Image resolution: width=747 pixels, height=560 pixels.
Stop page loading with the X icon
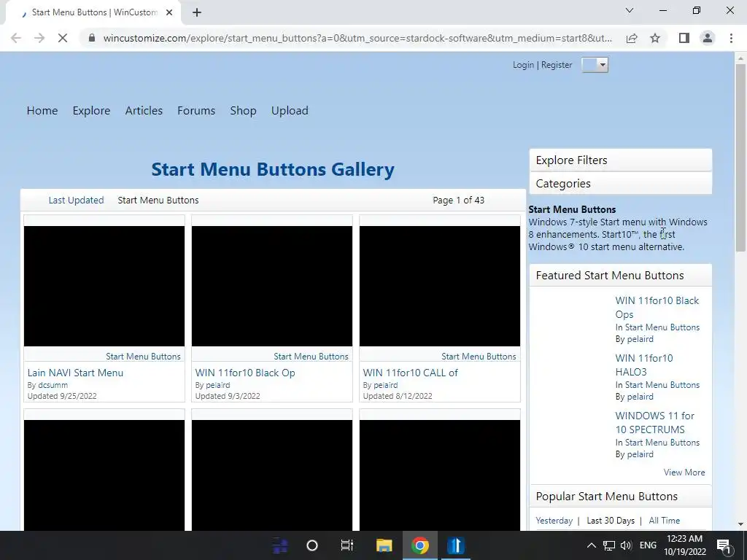(x=63, y=38)
